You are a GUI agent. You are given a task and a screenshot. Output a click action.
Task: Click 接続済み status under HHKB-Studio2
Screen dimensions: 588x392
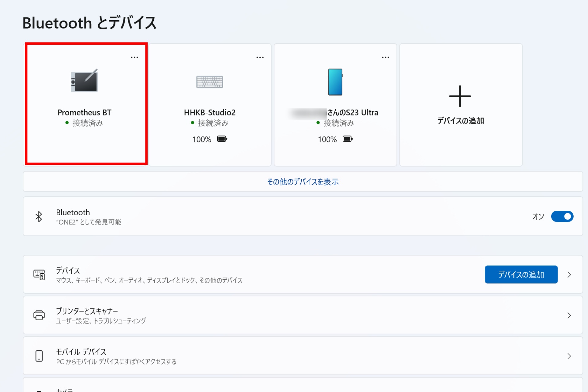[213, 123]
